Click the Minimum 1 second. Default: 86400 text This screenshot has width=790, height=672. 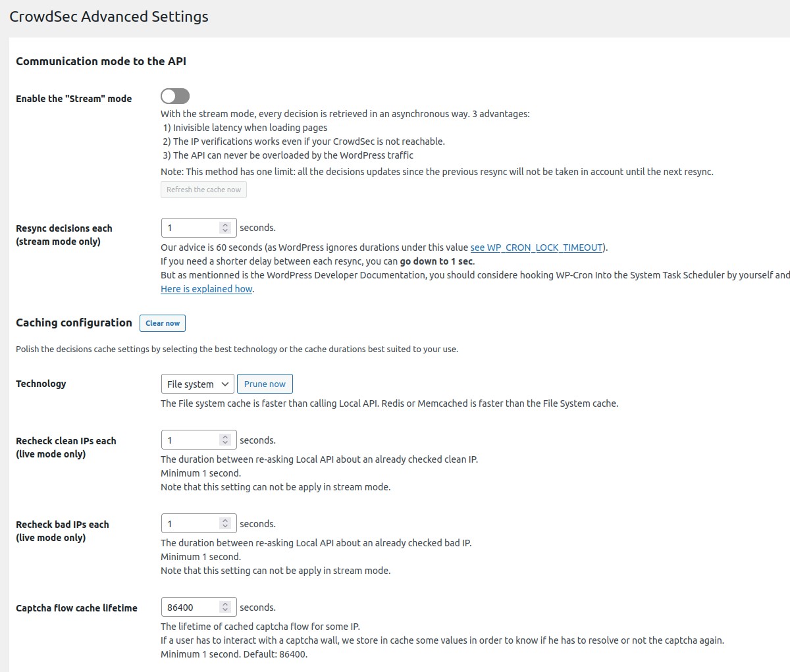(x=234, y=654)
